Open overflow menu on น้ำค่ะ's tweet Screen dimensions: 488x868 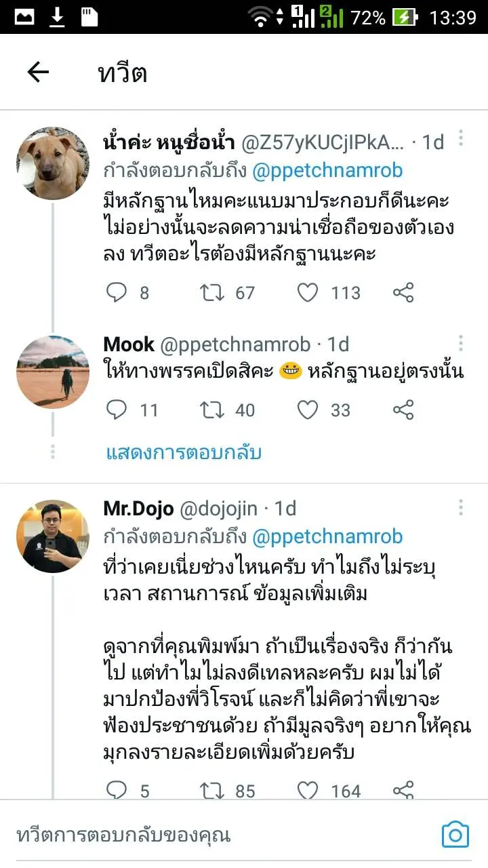(461, 139)
